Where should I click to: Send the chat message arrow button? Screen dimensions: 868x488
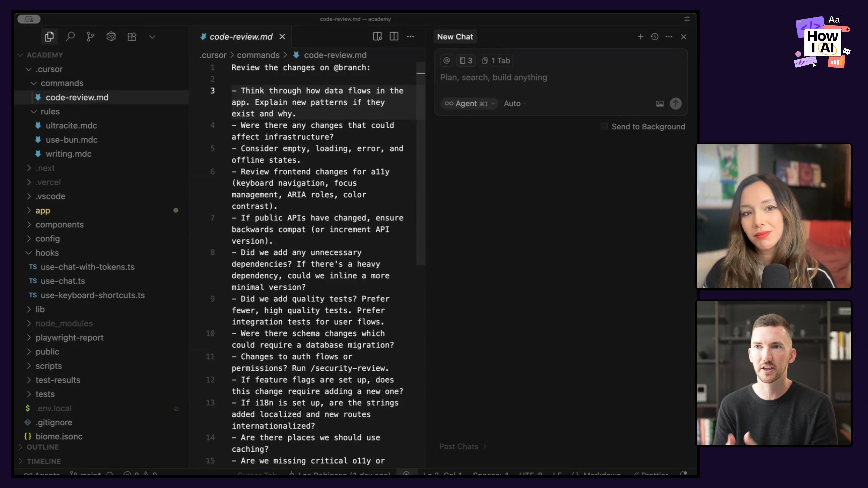pos(676,104)
